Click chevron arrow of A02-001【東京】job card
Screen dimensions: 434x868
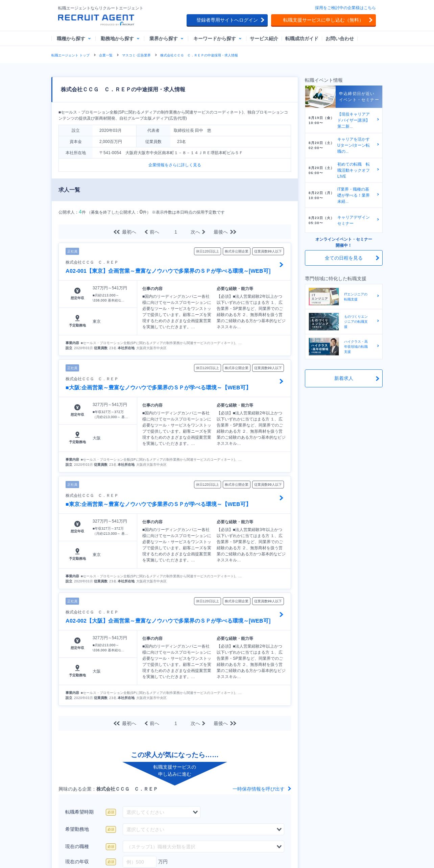coord(281,265)
